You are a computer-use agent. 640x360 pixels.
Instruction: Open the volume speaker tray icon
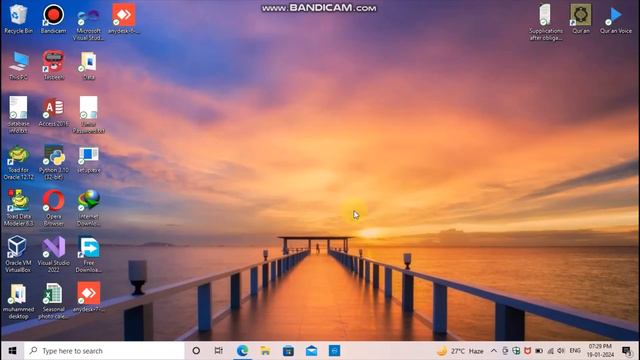point(561,351)
